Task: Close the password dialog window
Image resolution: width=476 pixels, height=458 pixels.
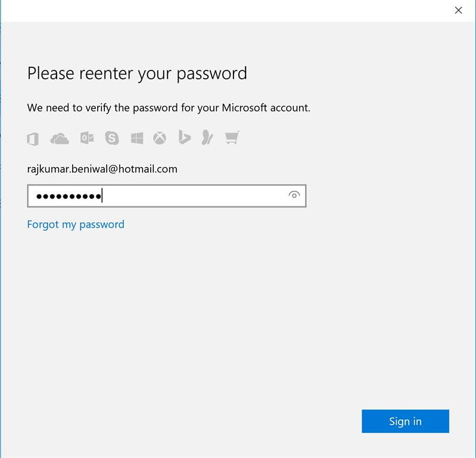Action: coord(458,10)
